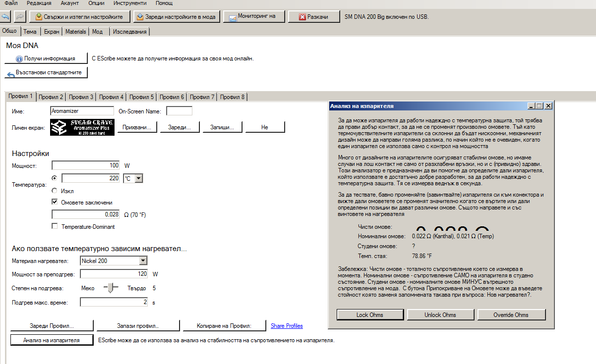Viewport: 596px width, 364px height.
Task: Open the 'Share Profiles' link
Action: pos(287,326)
